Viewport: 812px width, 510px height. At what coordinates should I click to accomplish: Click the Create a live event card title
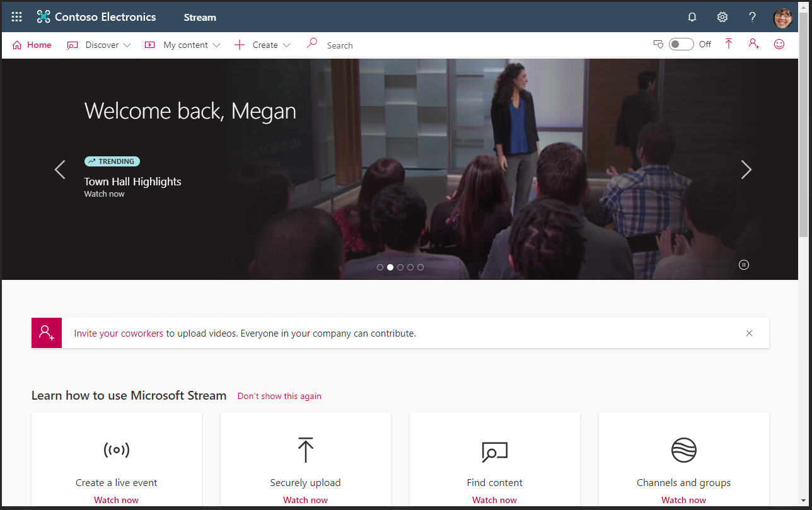point(117,482)
